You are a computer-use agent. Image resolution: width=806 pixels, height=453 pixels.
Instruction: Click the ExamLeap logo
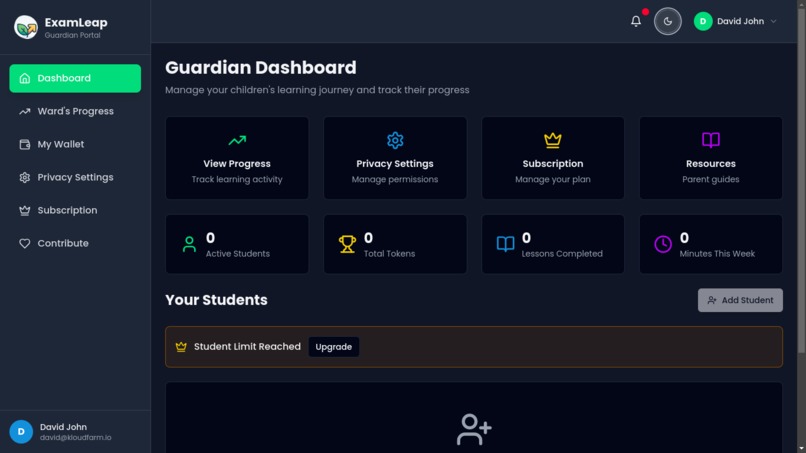click(x=26, y=27)
